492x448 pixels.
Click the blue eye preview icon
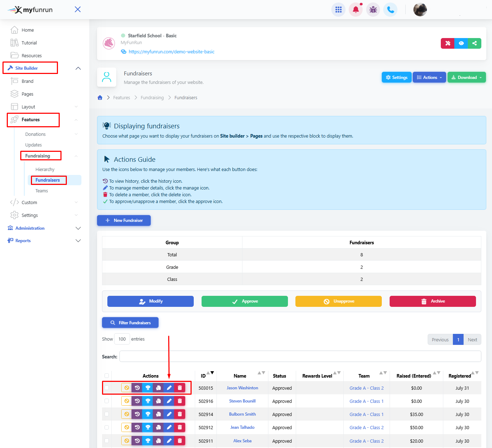pyautogui.click(x=461, y=43)
